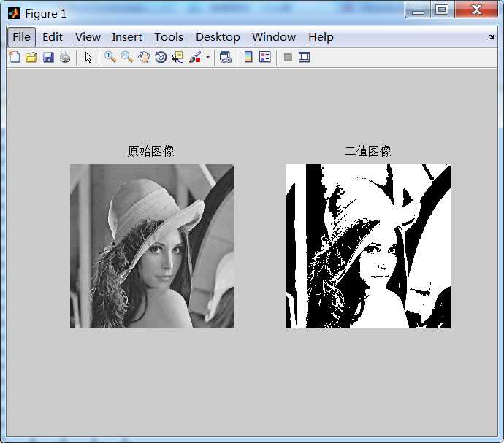The height and width of the screenshot is (443, 504).
Task: Click the Hide Plot Tools icon
Action: [288, 57]
